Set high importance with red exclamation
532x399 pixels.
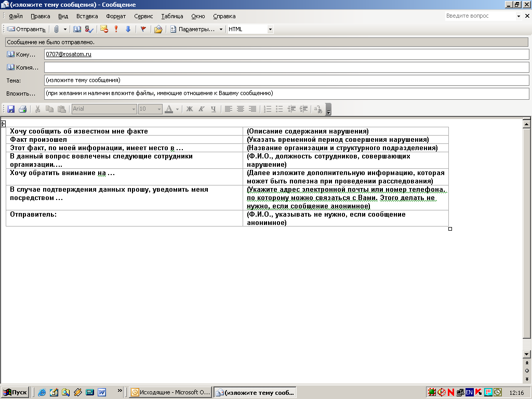tap(116, 29)
